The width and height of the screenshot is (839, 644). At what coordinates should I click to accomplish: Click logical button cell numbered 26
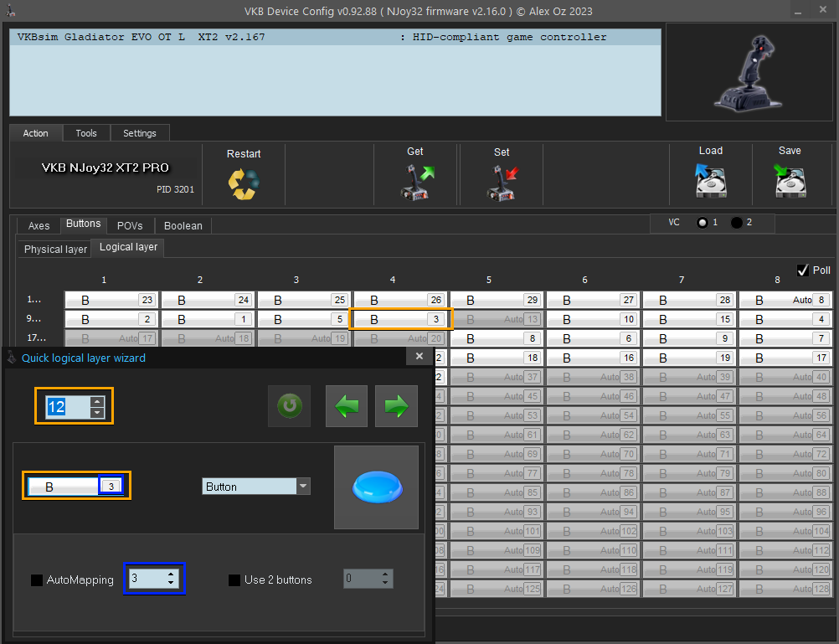[402, 300]
